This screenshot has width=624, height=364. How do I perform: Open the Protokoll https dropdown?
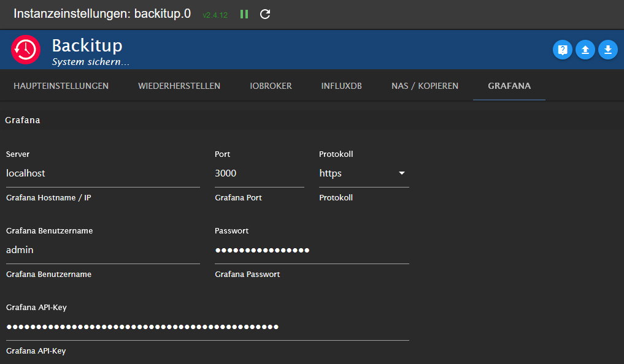364,173
